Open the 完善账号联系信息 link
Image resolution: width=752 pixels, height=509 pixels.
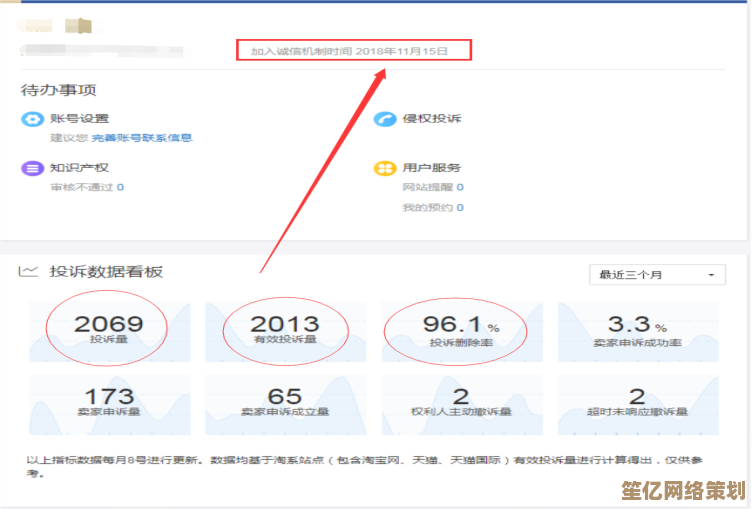[x=141, y=138]
